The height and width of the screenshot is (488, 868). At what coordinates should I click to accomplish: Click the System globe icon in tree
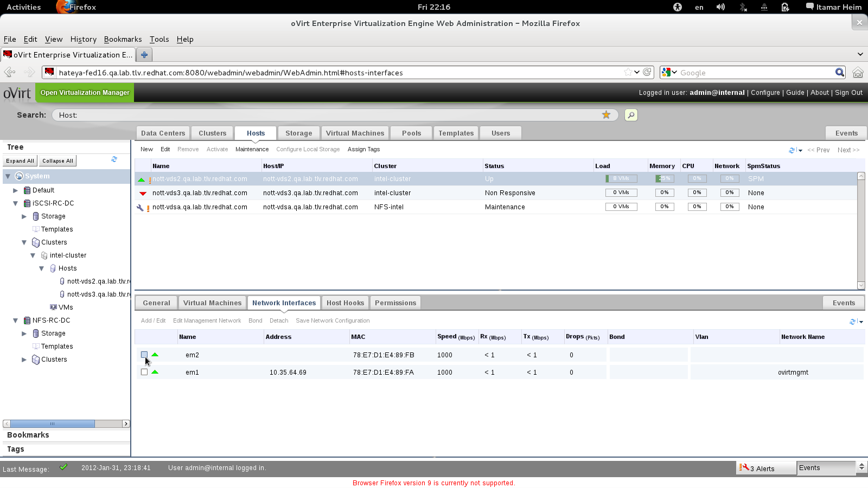[19, 176]
